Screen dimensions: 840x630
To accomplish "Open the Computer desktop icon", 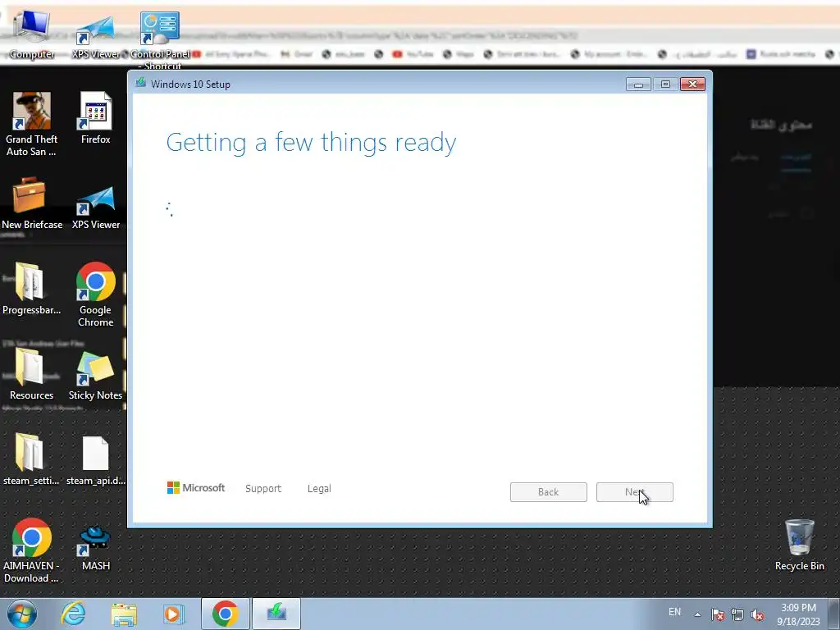I will pyautogui.click(x=32, y=33).
